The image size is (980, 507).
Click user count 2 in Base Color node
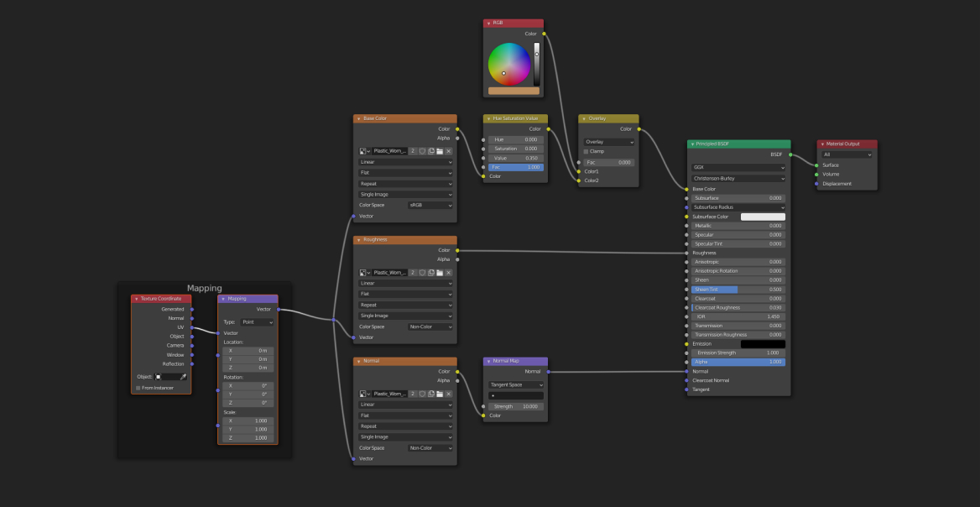click(413, 151)
